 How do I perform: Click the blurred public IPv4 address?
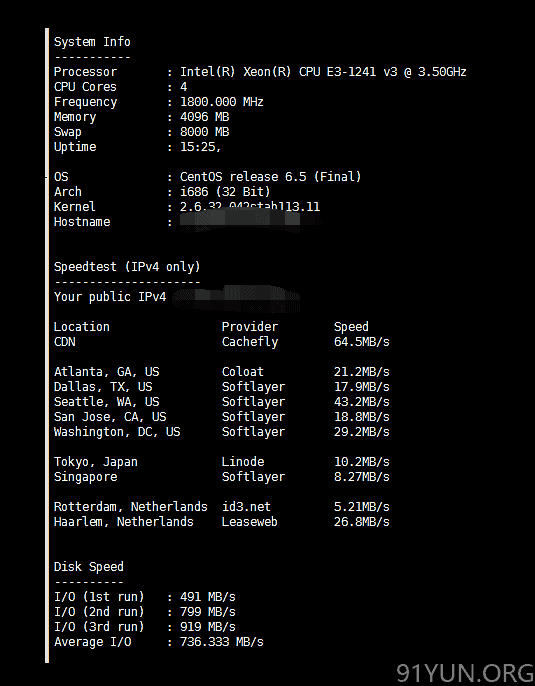pyautogui.click(x=236, y=298)
